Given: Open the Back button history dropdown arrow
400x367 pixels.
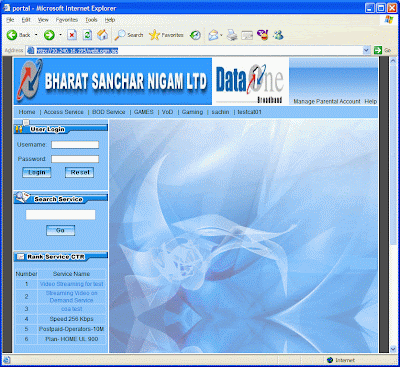Looking at the screenshot, I should (36, 35).
